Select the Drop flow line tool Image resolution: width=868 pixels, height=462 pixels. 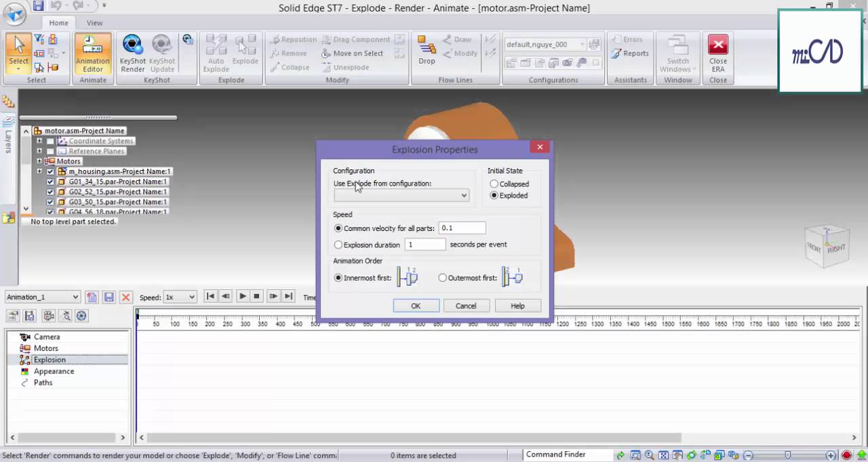pyautogui.click(x=427, y=51)
